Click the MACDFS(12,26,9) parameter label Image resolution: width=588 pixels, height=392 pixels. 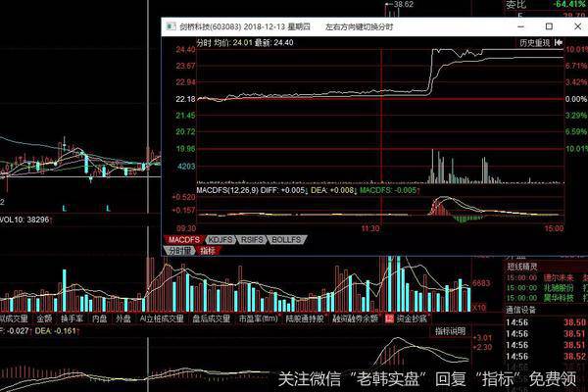pyautogui.click(x=227, y=190)
